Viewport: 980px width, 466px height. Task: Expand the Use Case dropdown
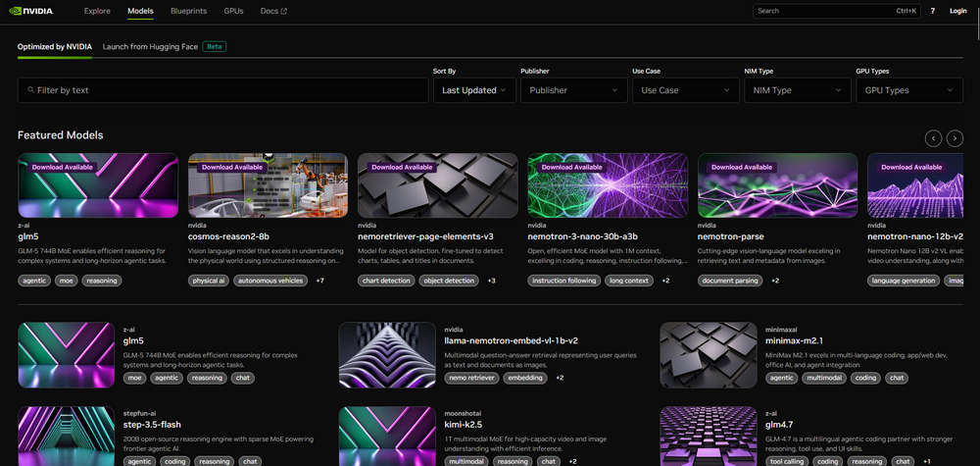tap(686, 90)
